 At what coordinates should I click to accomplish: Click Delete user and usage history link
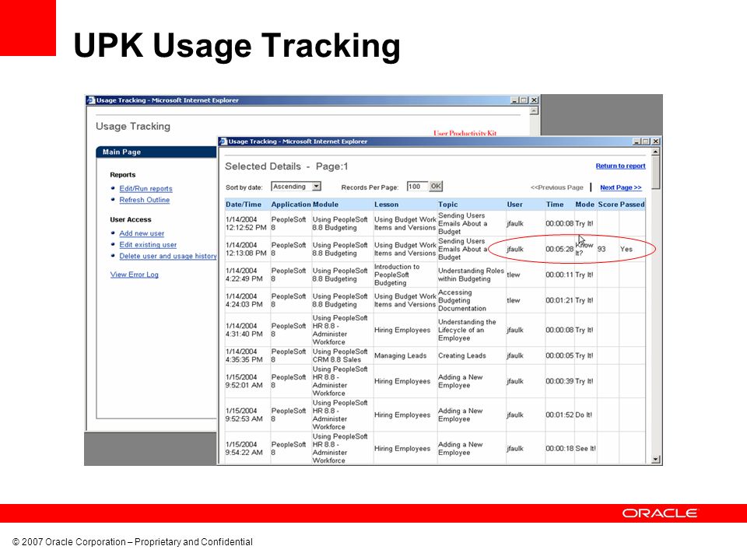pos(168,256)
